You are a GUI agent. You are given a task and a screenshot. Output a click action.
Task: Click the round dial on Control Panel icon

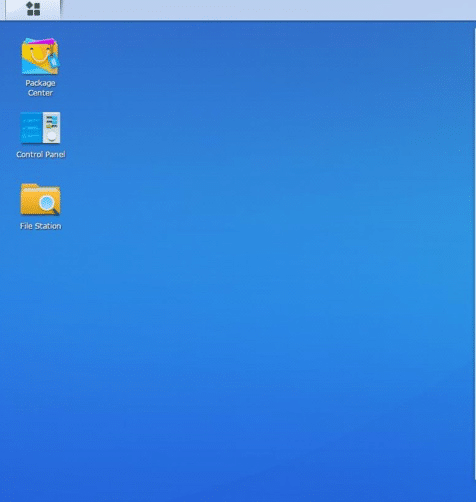tap(52, 136)
